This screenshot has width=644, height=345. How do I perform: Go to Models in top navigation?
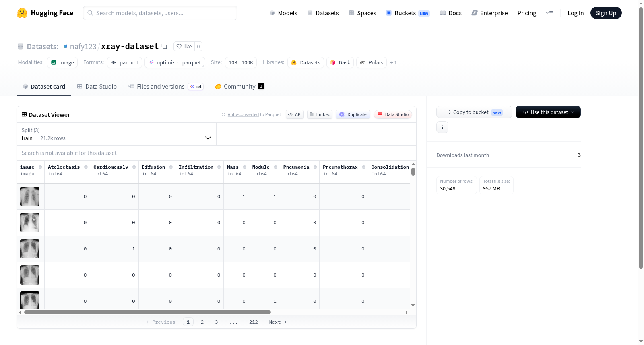tap(283, 13)
